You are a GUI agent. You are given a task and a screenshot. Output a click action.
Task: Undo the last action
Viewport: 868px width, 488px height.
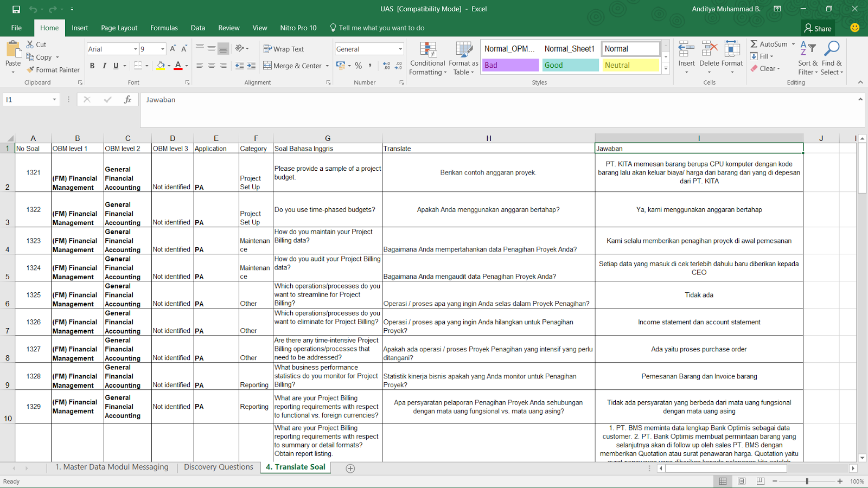click(x=34, y=9)
